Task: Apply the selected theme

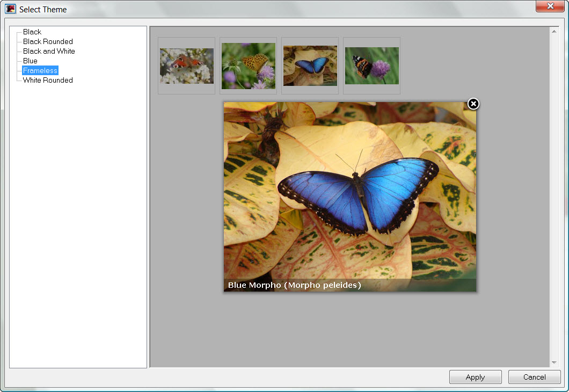Action: point(476,377)
